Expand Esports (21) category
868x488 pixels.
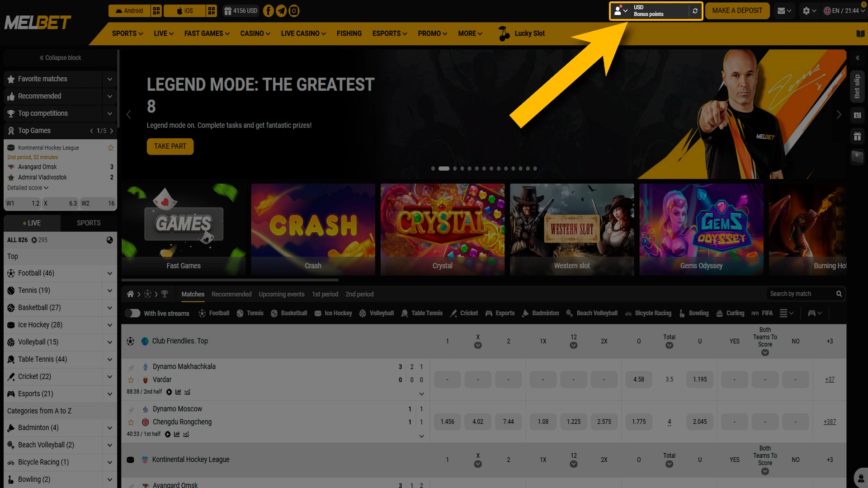click(x=110, y=394)
